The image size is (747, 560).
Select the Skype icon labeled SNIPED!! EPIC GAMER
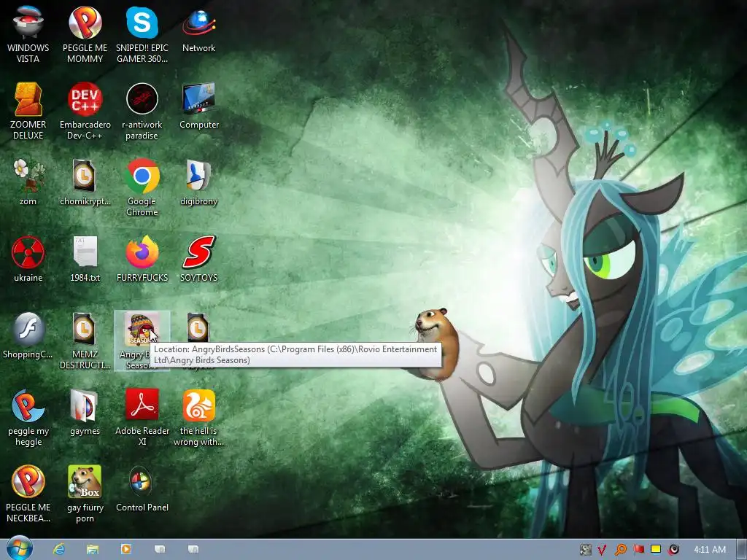click(142, 34)
